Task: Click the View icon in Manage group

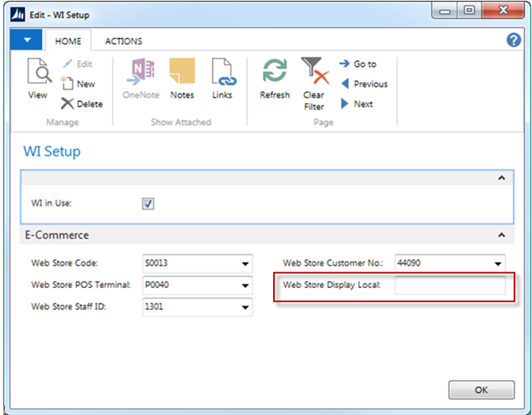Action: [39, 71]
